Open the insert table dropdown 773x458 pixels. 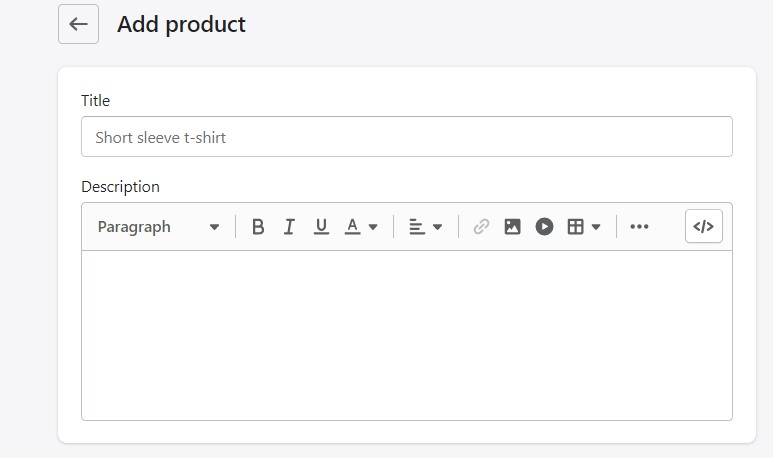584,227
